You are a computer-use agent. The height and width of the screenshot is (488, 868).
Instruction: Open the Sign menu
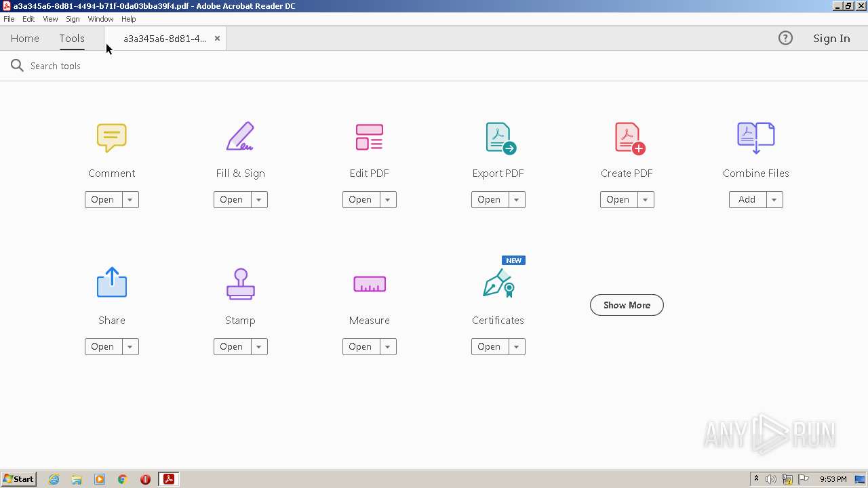(x=73, y=19)
